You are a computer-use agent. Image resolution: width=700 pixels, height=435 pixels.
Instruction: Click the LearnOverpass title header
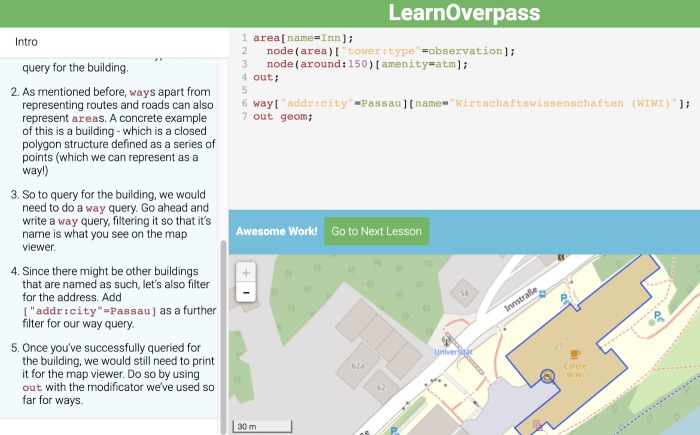click(x=464, y=13)
